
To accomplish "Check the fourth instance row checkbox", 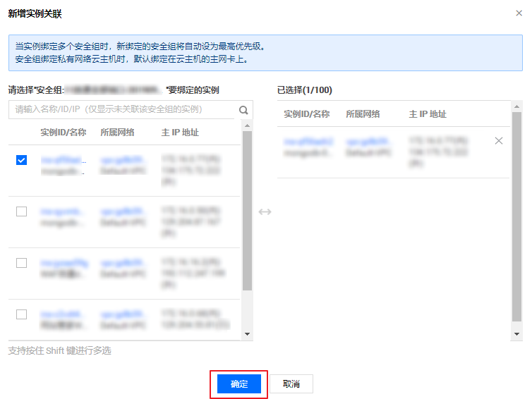I will (x=21, y=314).
